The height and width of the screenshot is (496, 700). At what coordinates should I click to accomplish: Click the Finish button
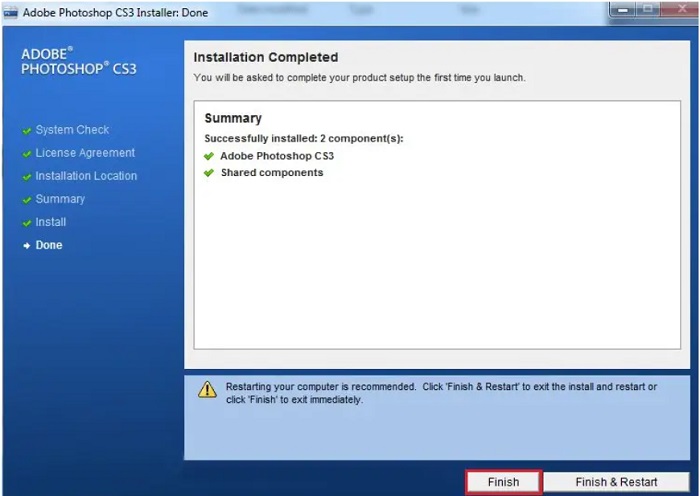tap(504, 482)
